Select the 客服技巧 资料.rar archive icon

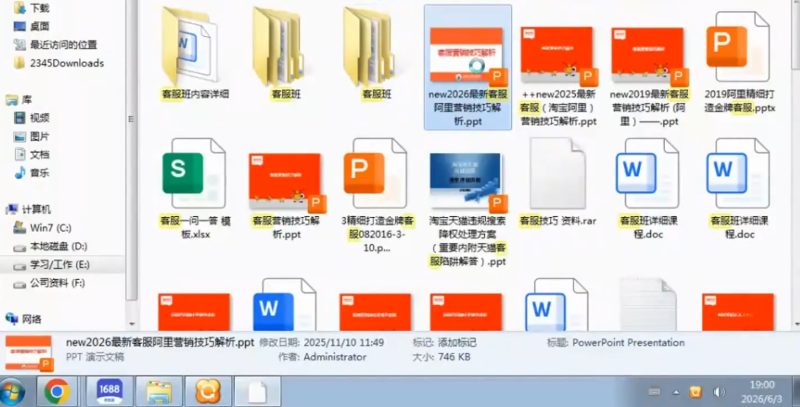point(558,173)
